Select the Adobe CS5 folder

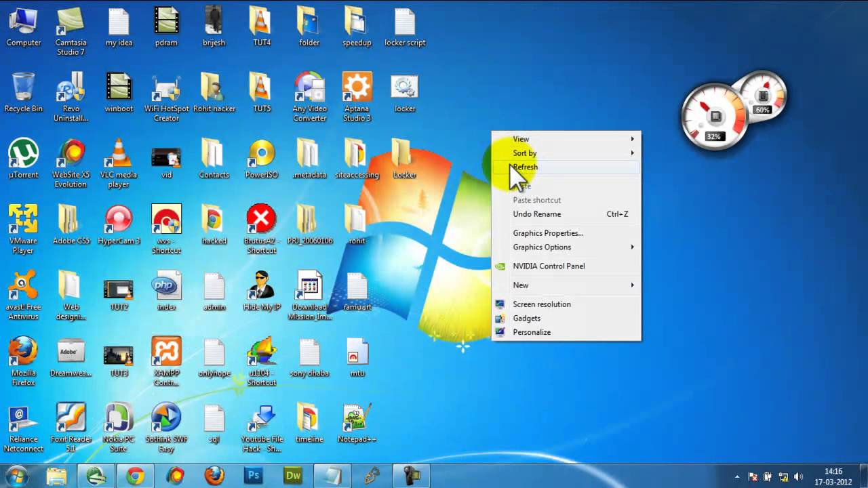[71, 225]
